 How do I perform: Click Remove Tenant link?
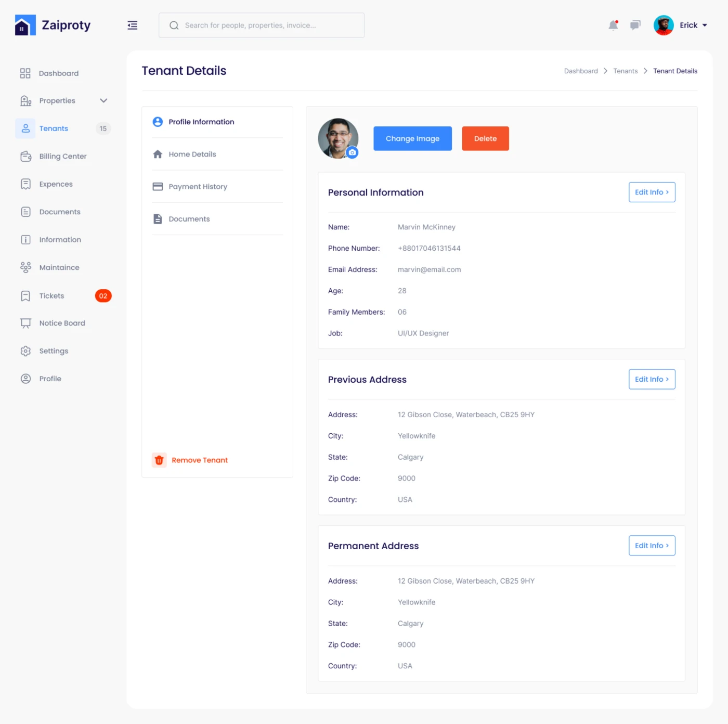tap(200, 460)
